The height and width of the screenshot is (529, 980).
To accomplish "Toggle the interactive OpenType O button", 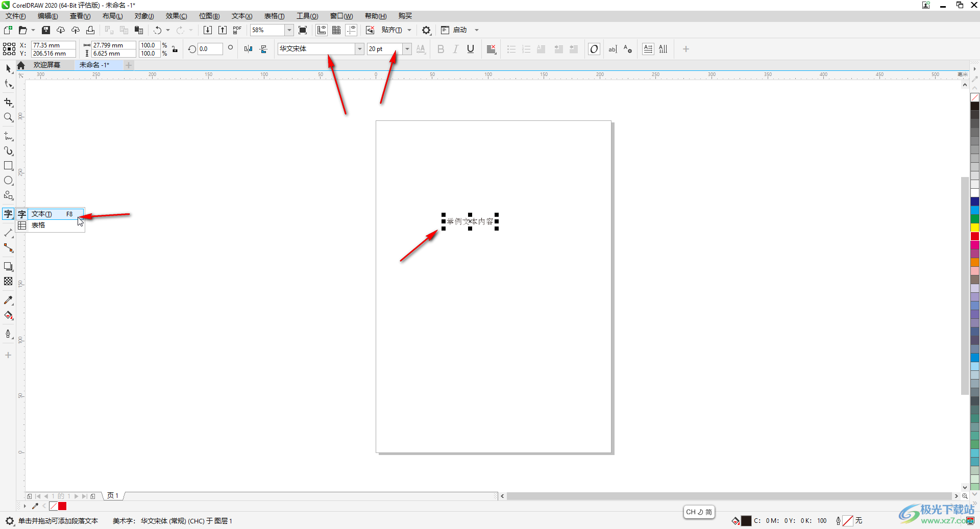I will point(594,49).
